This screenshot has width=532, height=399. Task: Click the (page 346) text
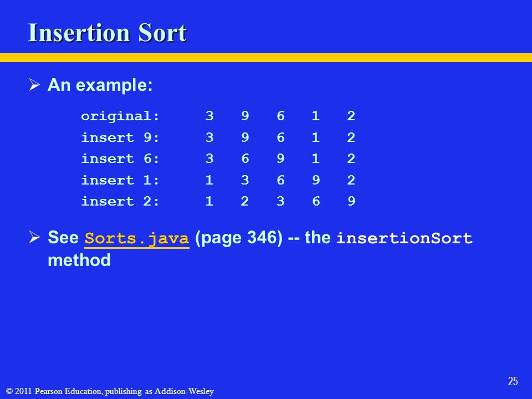[x=239, y=238]
